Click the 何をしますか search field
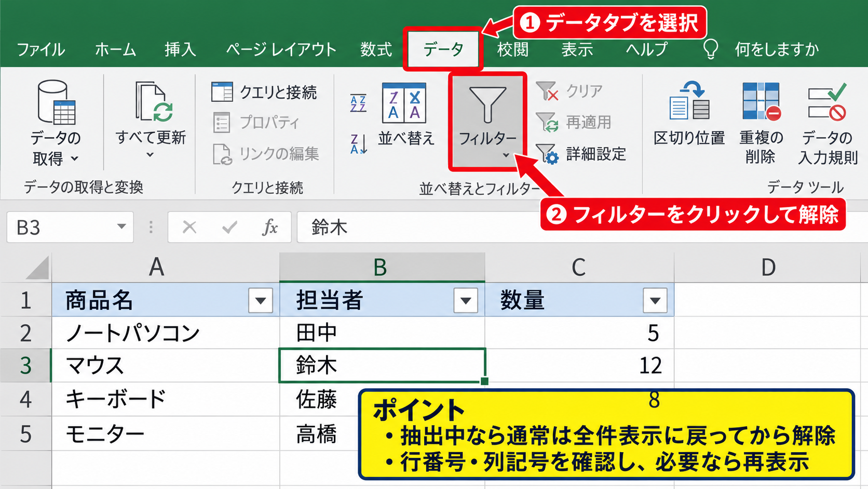Image resolution: width=868 pixels, height=489 pixels. [777, 49]
